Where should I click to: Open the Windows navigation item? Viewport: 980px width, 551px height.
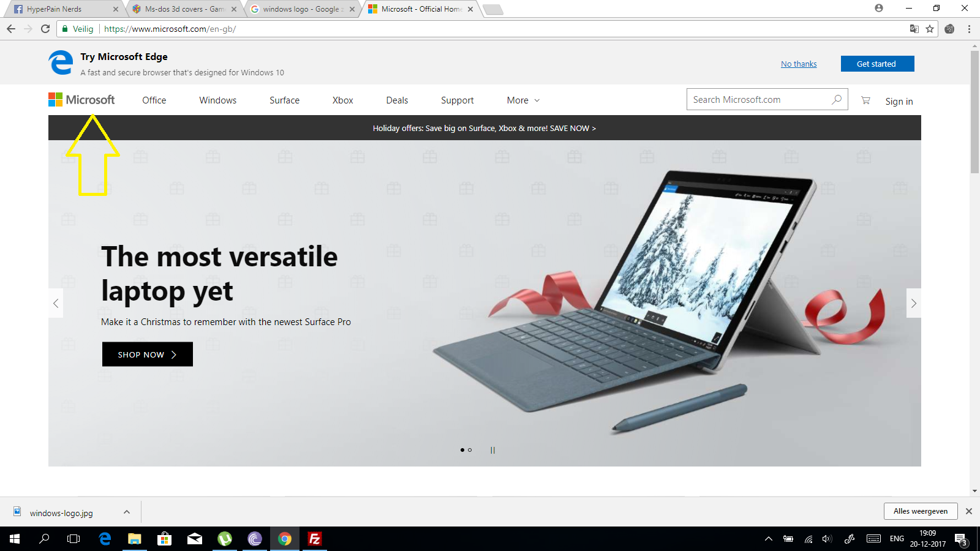217,100
